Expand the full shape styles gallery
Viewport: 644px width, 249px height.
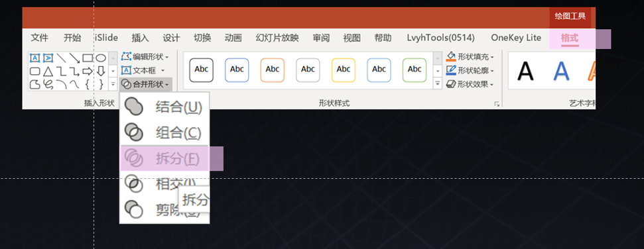438,84
